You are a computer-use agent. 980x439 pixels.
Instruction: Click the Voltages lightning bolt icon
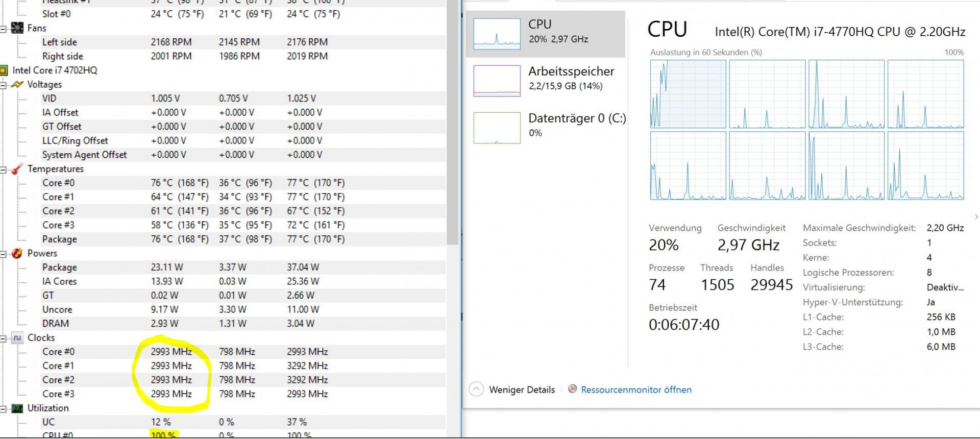pos(17,85)
